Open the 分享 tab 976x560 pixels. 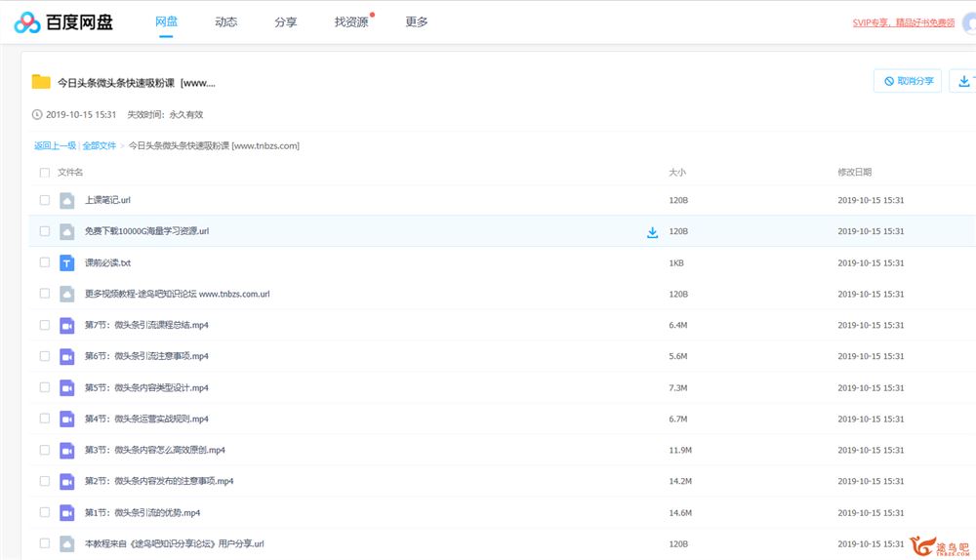(286, 21)
